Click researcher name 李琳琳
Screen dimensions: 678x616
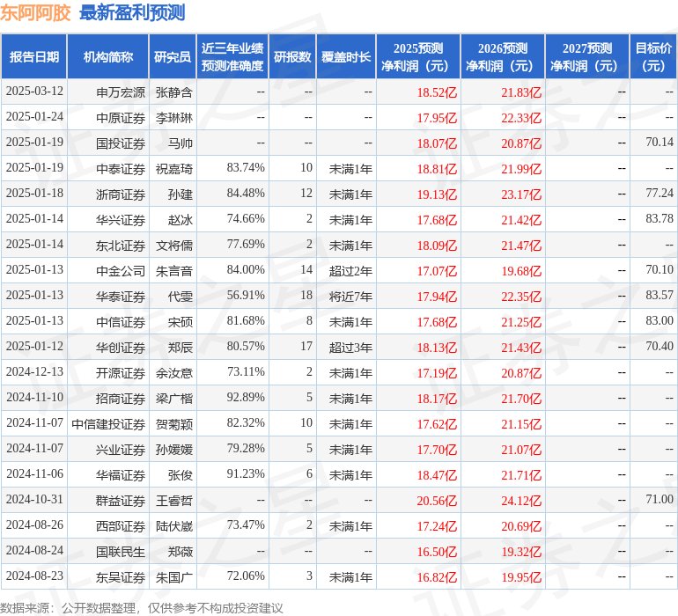[174, 118]
